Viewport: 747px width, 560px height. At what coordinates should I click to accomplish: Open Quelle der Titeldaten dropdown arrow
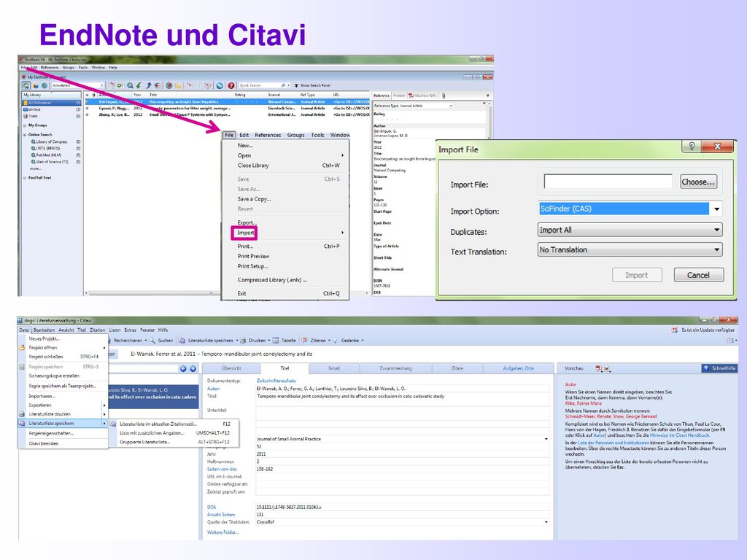[x=546, y=522]
